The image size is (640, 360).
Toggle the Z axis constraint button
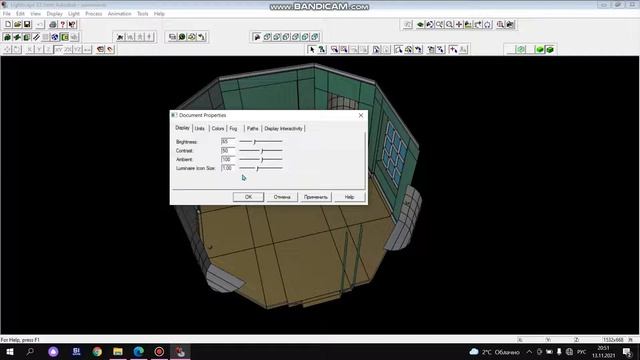[x=48, y=49]
